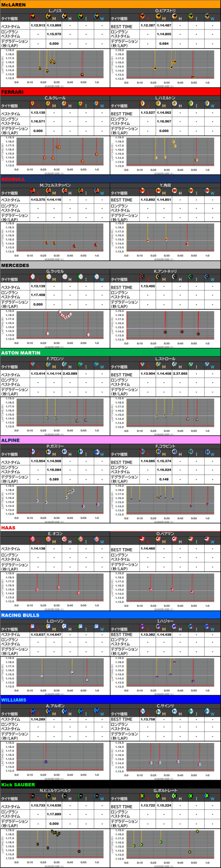This screenshot has width=221, height=868.
Task: Select soft tyre icon for L.ローソン
Action: pyautogui.click(x=32, y=627)
